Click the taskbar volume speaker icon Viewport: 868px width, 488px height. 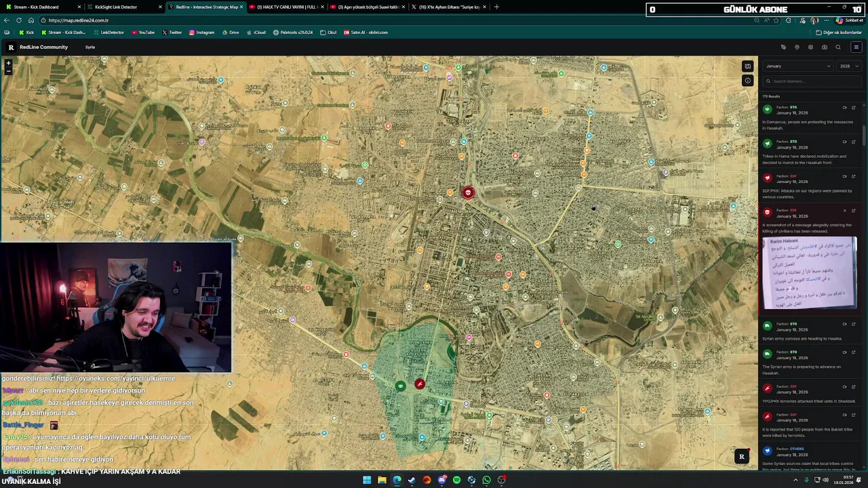pos(825,480)
